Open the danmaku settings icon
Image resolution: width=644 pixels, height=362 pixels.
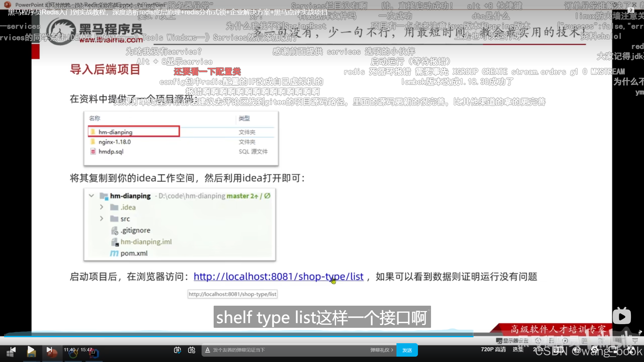(192, 350)
